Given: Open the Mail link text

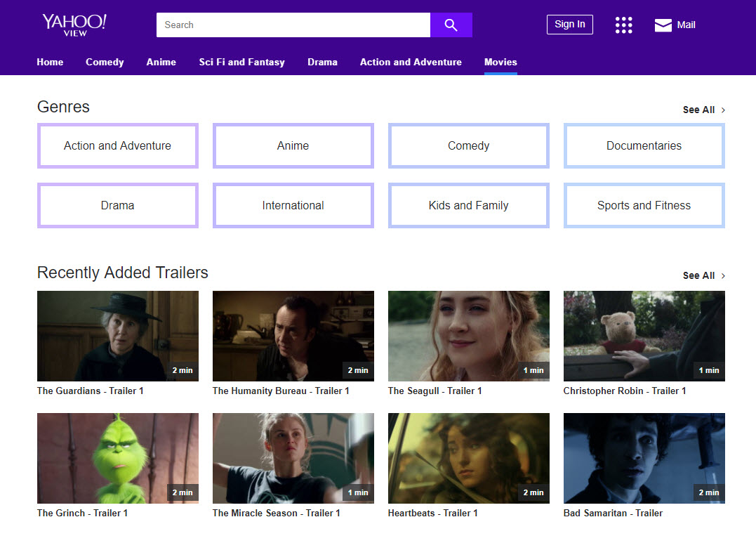Looking at the screenshot, I should [x=686, y=25].
